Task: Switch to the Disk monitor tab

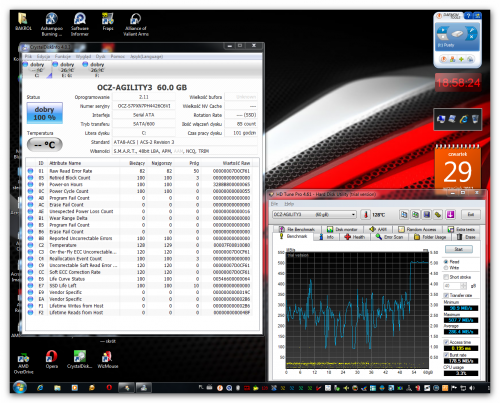Action: coord(342,229)
